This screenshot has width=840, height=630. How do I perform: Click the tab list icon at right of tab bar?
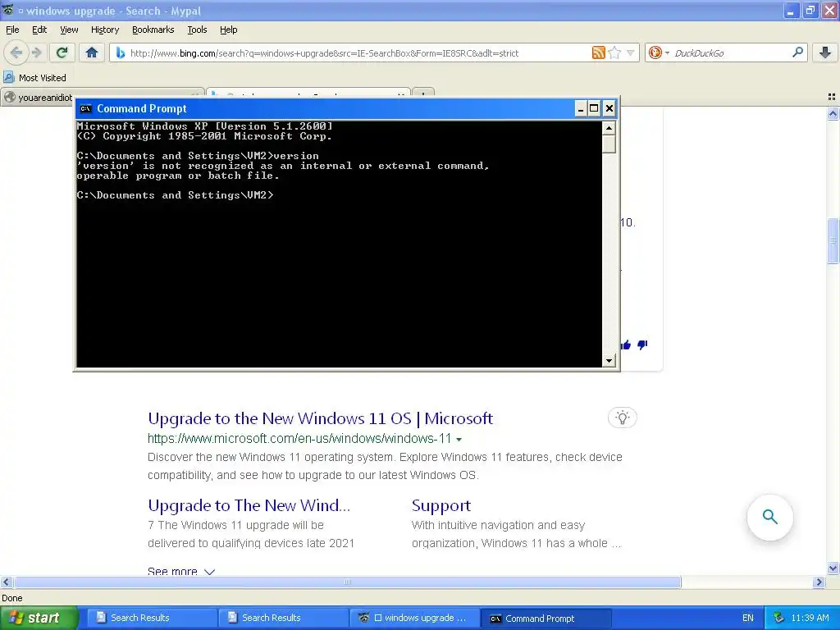(x=832, y=97)
